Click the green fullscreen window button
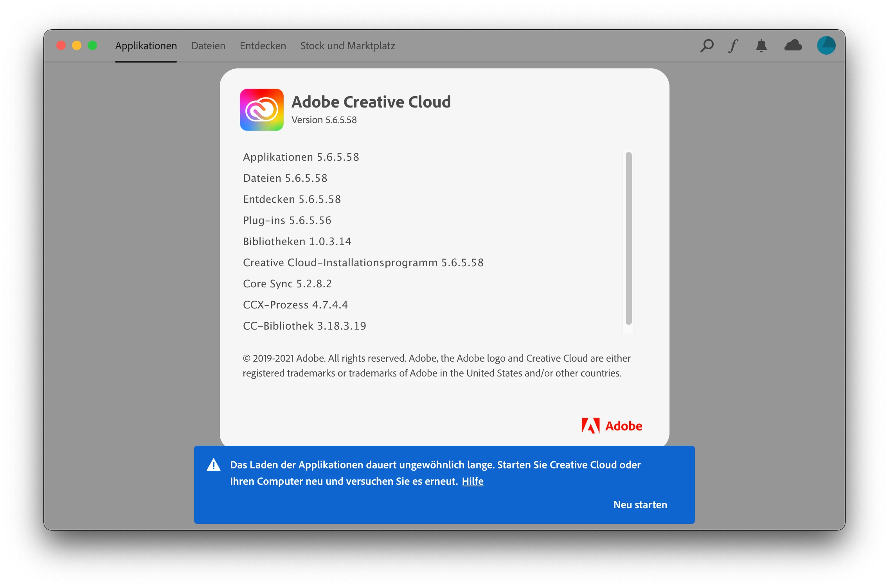 [92, 46]
